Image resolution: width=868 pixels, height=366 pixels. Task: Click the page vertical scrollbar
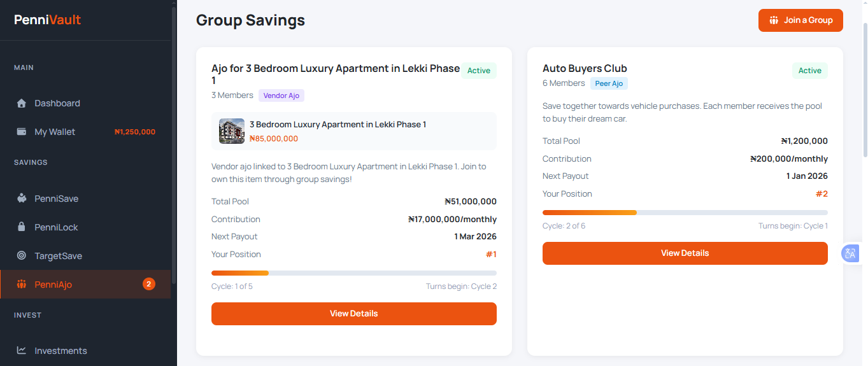864,89
